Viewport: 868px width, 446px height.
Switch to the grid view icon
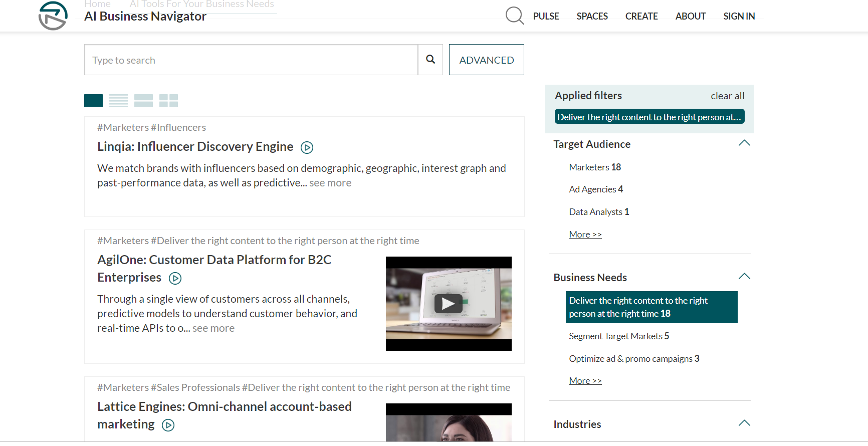[168, 100]
